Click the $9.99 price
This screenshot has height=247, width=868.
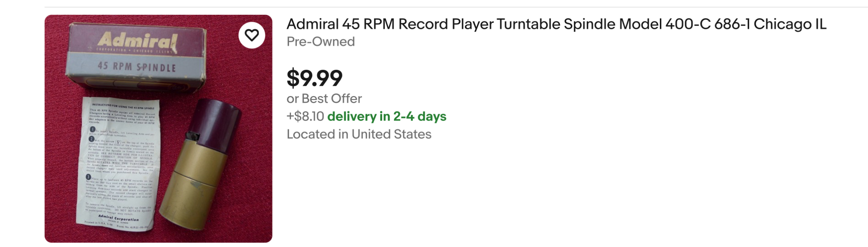(314, 78)
